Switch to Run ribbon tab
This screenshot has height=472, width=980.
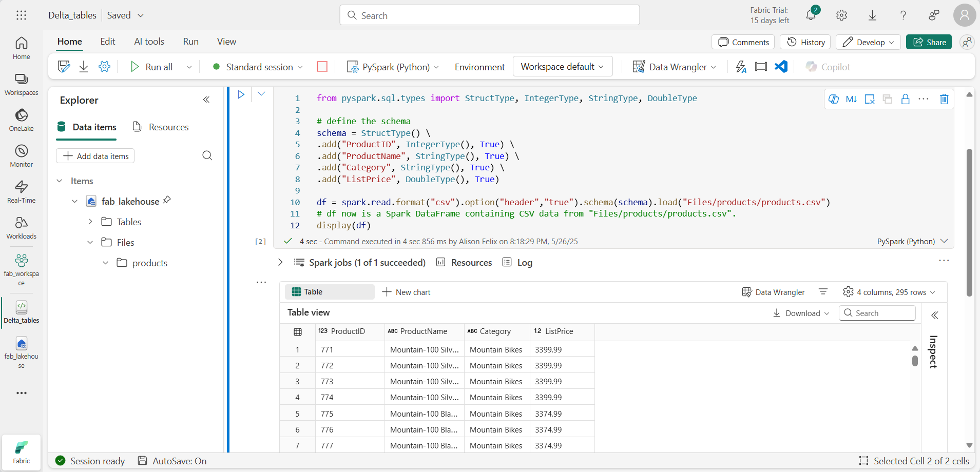[191, 42]
